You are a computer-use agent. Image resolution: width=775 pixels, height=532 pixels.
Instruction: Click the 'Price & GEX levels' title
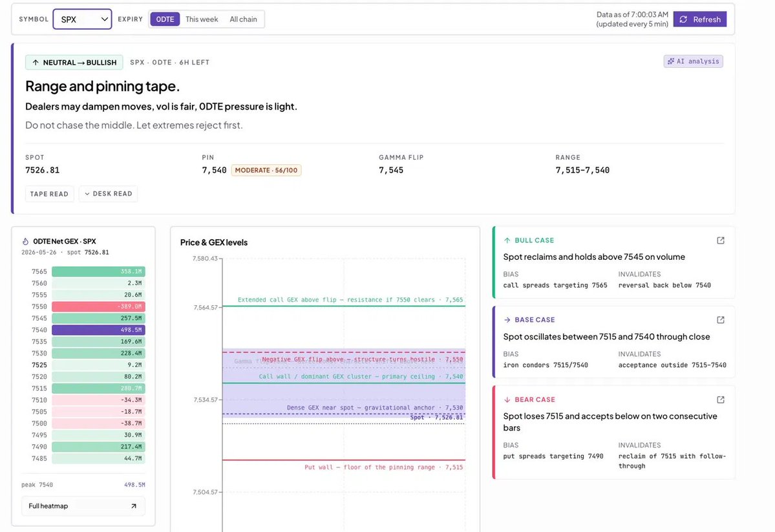pos(213,242)
